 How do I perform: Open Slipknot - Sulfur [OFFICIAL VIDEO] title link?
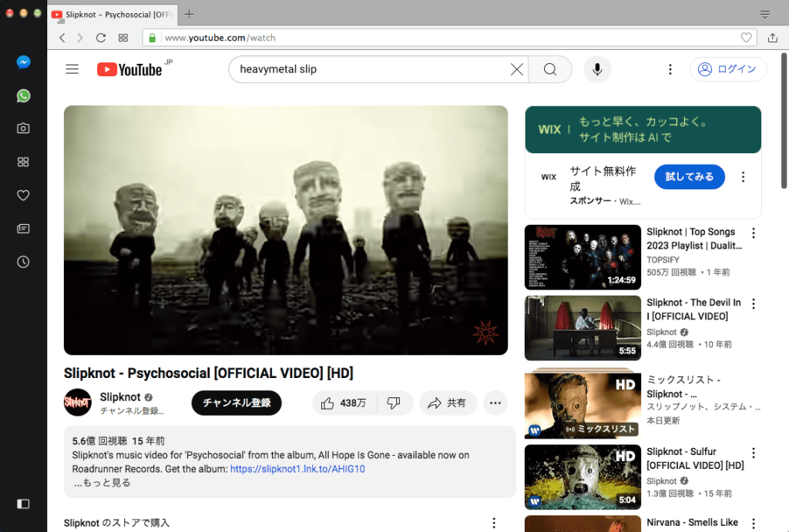click(695, 458)
